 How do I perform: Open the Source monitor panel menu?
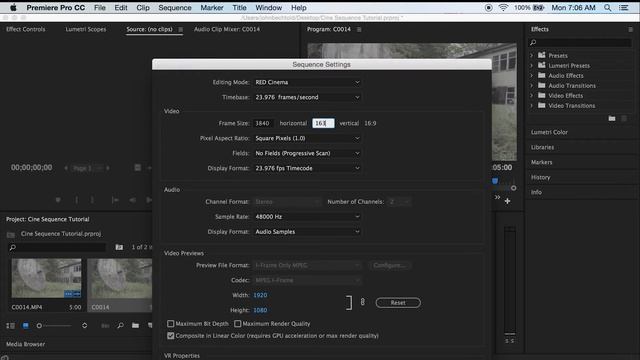(180, 29)
